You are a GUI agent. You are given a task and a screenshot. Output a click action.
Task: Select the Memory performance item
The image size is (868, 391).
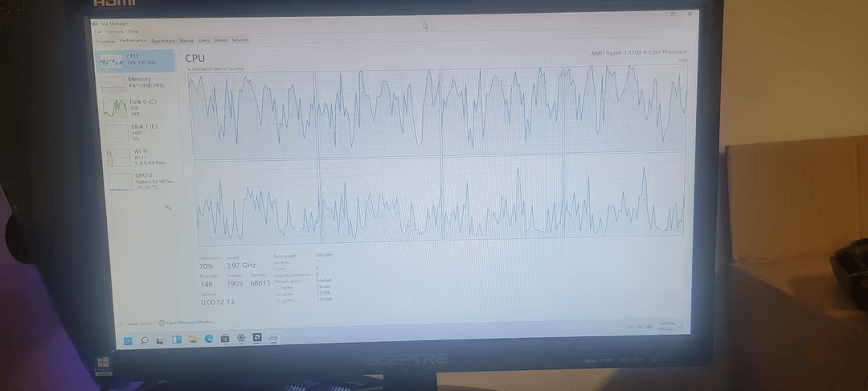point(138,84)
